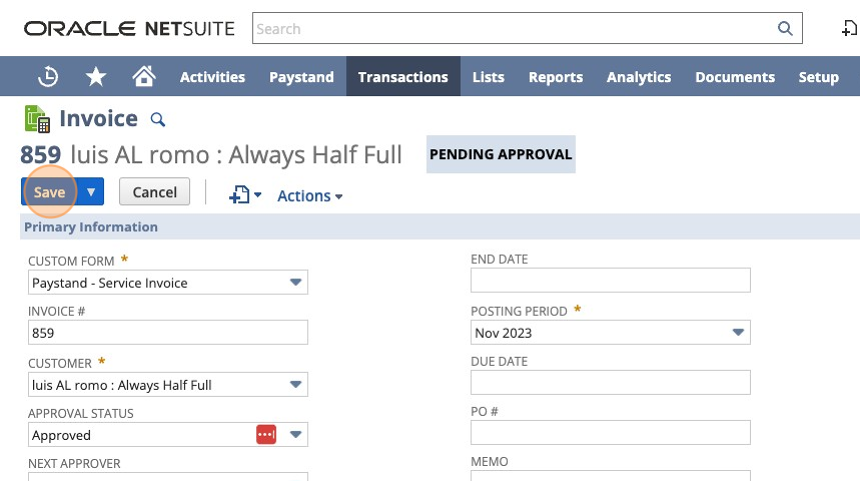This screenshot has height=481, width=860.
Task: Open the Setup menu
Action: (x=818, y=77)
